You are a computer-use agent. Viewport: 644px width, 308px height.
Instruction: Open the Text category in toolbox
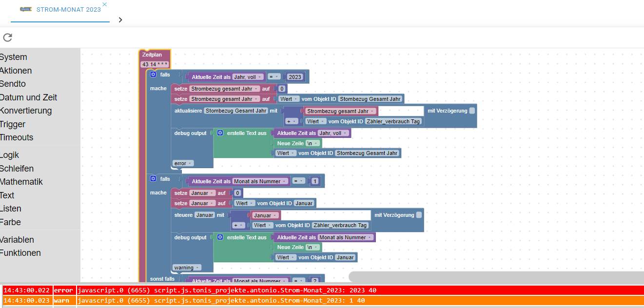pyautogui.click(x=7, y=195)
